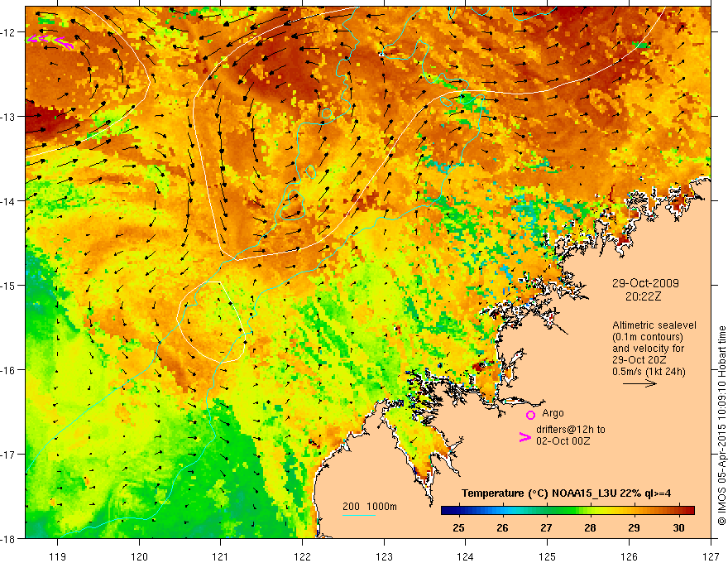Click the -16 latitude axis label
Viewport: 728px width, 563px height.
[8, 370]
